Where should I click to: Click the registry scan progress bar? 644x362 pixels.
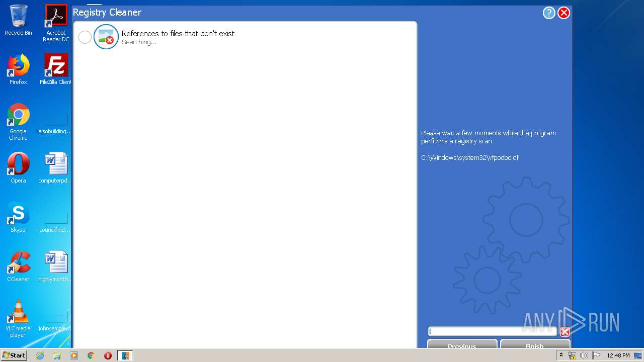(493, 331)
